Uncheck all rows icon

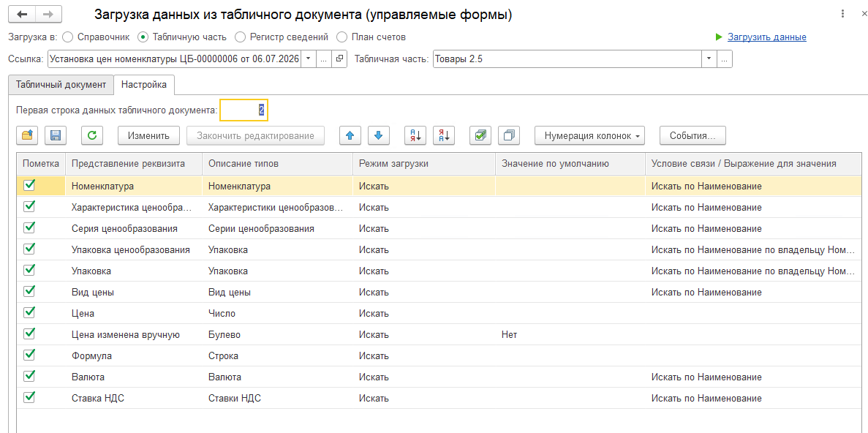pos(509,135)
